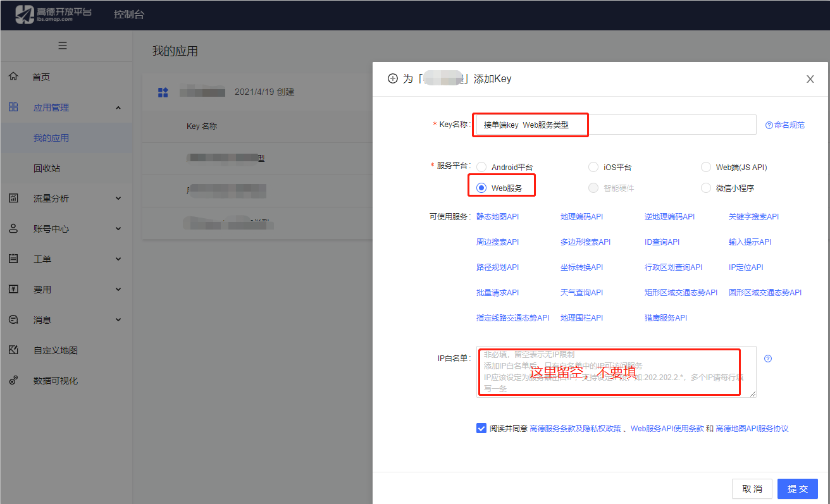This screenshot has width=830, height=504.
Task: Select the 微信小程序 radio option
Action: tap(706, 188)
